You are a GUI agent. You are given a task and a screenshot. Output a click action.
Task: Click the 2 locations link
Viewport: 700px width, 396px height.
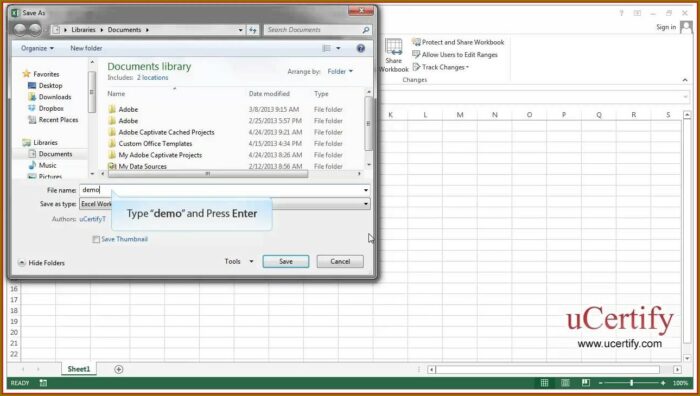(153, 78)
